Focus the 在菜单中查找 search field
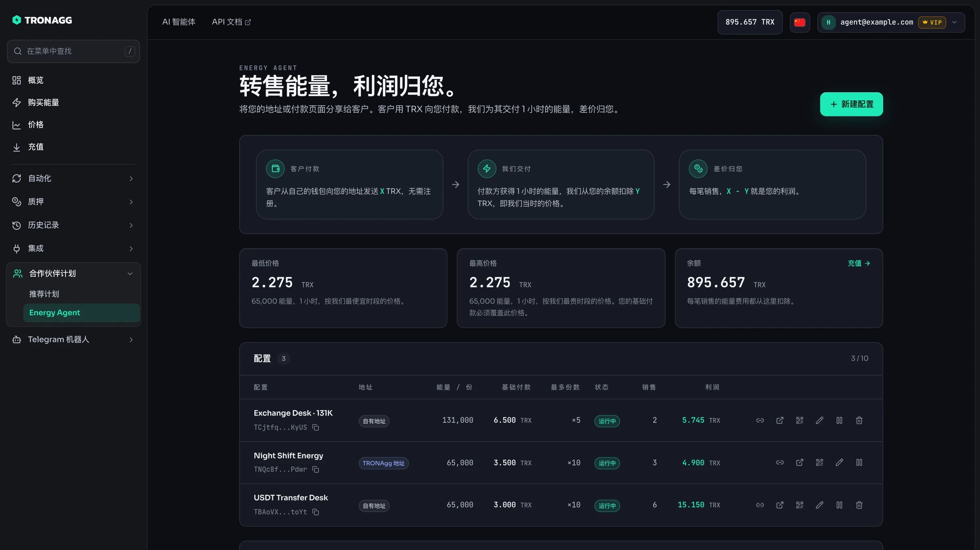 coord(73,51)
